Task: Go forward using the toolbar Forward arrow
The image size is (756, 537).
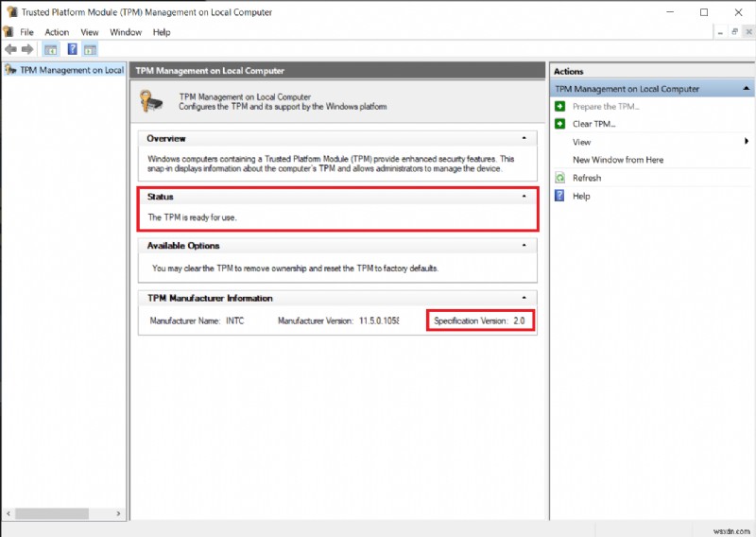Action: coord(27,49)
